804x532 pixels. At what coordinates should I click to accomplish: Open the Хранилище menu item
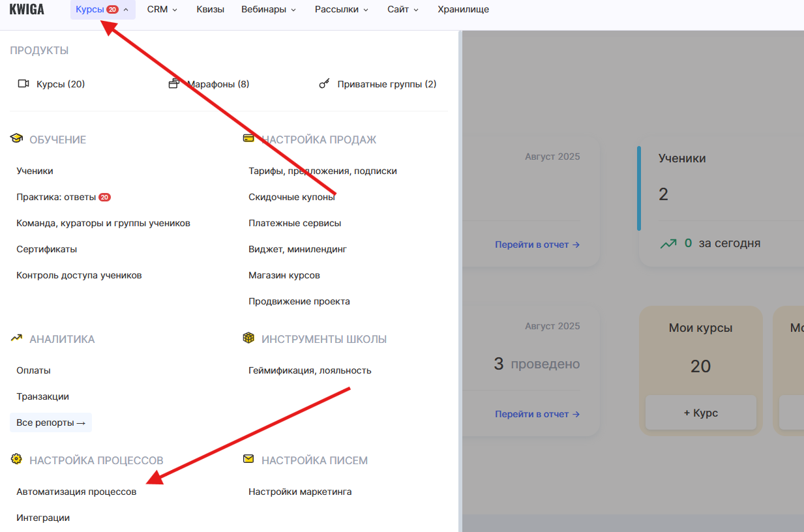pyautogui.click(x=463, y=9)
